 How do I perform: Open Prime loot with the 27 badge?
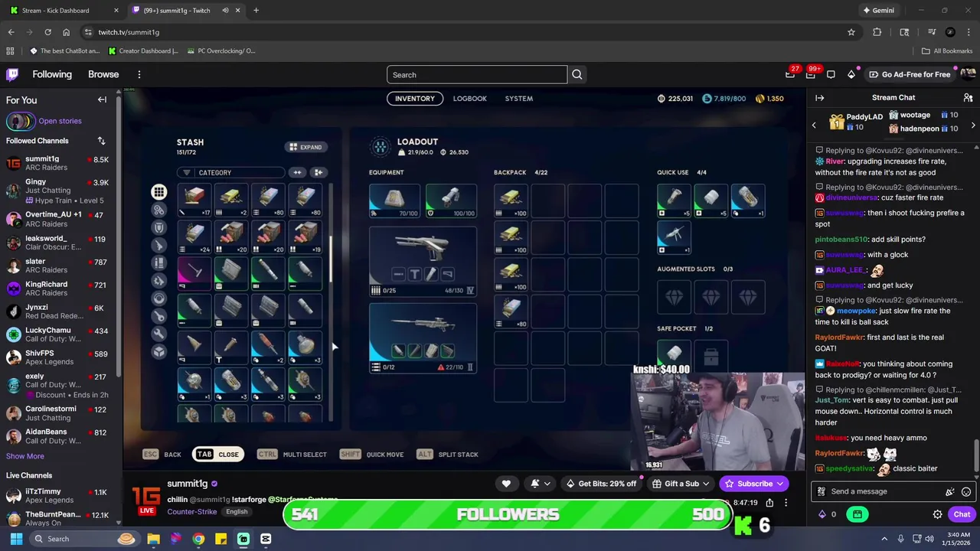790,74
